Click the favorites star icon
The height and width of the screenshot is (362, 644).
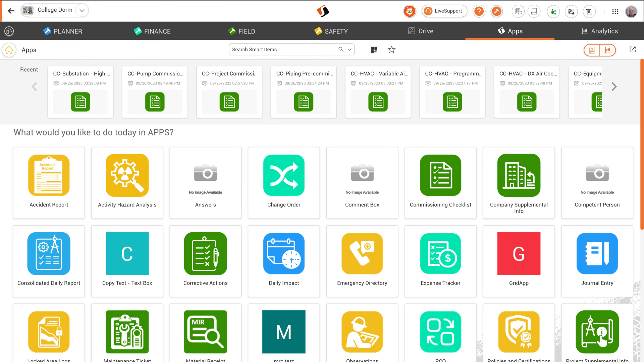pyautogui.click(x=391, y=50)
